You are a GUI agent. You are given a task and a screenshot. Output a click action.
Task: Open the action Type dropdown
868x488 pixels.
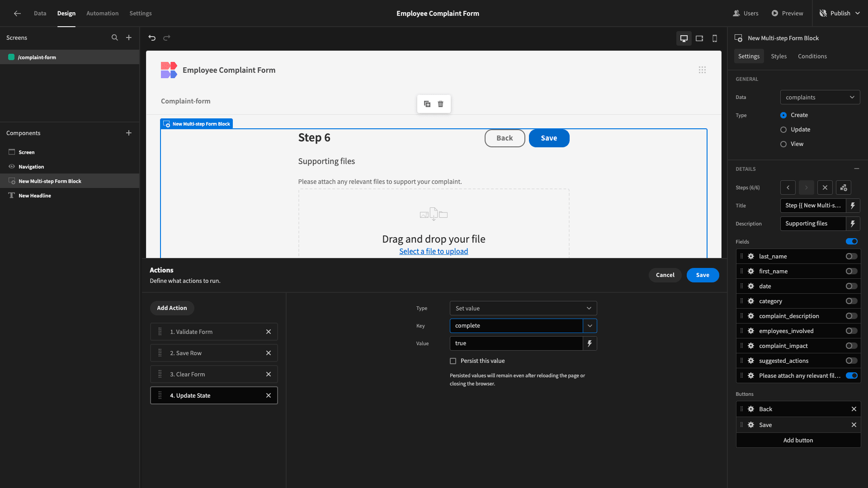click(x=523, y=308)
